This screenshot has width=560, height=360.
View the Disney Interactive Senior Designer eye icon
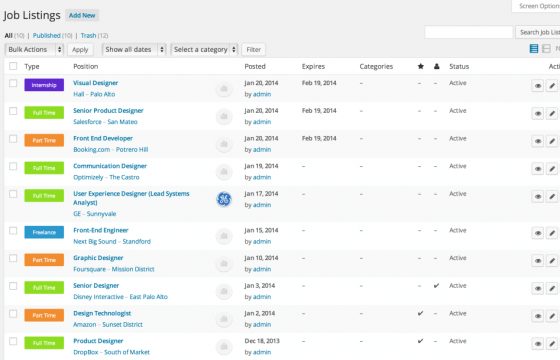click(x=538, y=289)
